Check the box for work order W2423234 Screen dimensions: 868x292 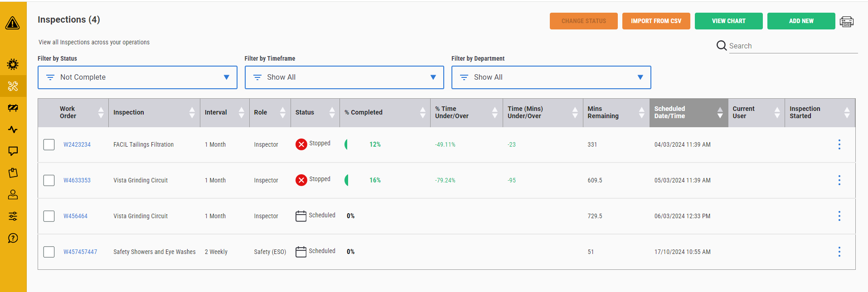tap(49, 144)
